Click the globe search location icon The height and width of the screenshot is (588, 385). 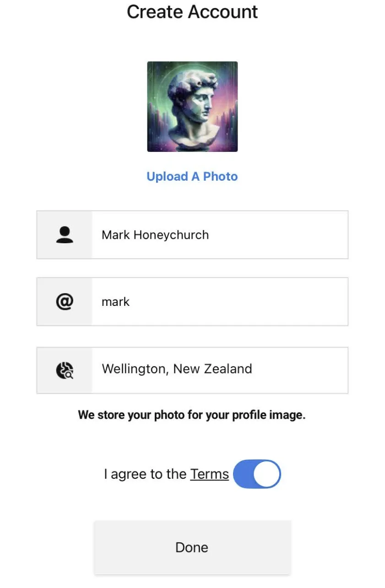(65, 370)
